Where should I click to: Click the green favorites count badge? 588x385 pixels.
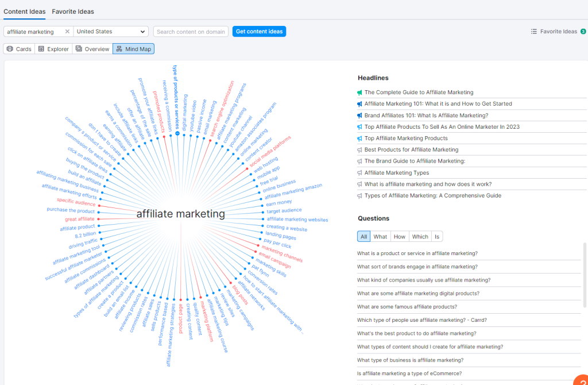click(x=583, y=32)
